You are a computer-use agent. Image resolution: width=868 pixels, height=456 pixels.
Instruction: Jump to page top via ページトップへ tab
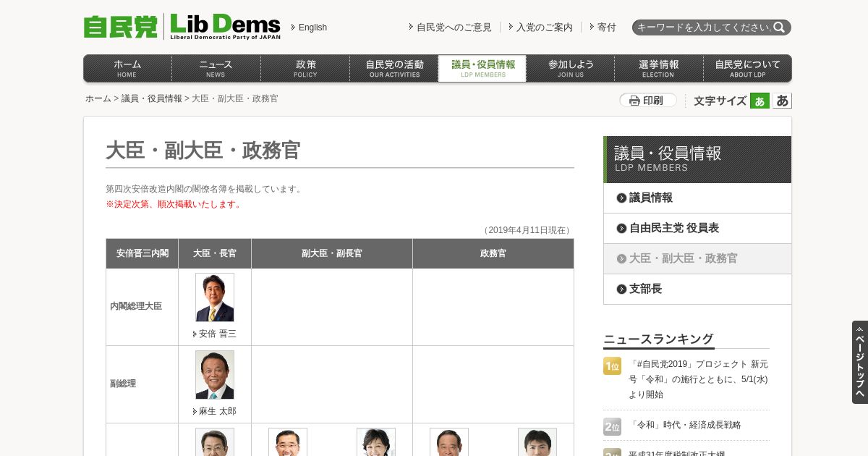pyautogui.click(x=860, y=362)
